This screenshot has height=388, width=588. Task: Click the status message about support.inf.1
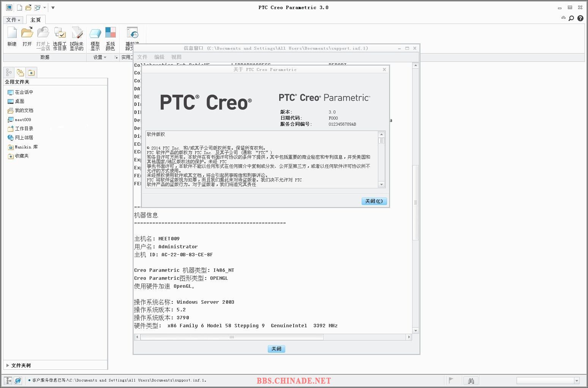[119, 380]
